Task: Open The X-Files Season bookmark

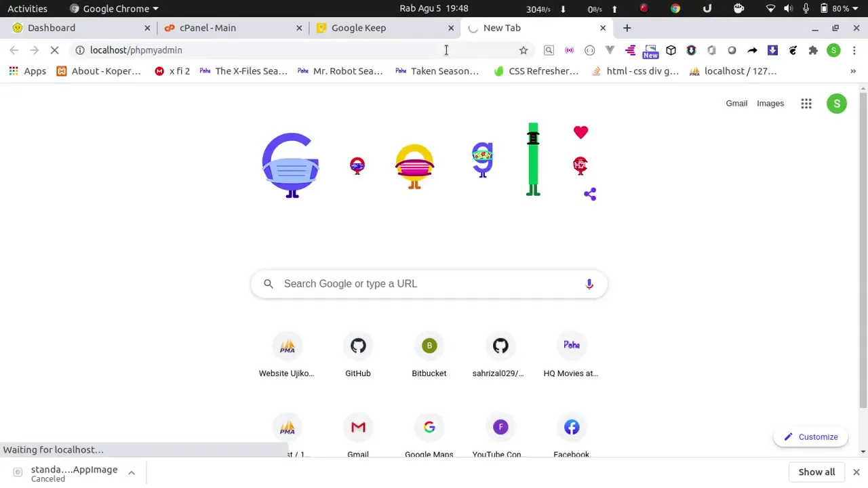Action: tap(244, 71)
